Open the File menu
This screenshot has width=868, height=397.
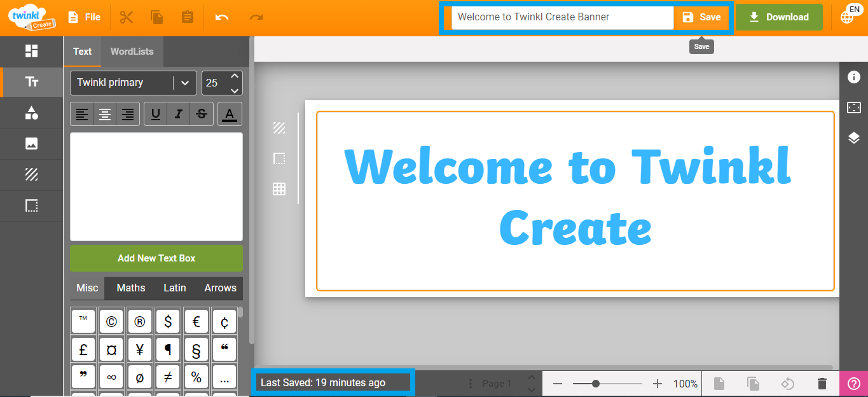pos(84,17)
